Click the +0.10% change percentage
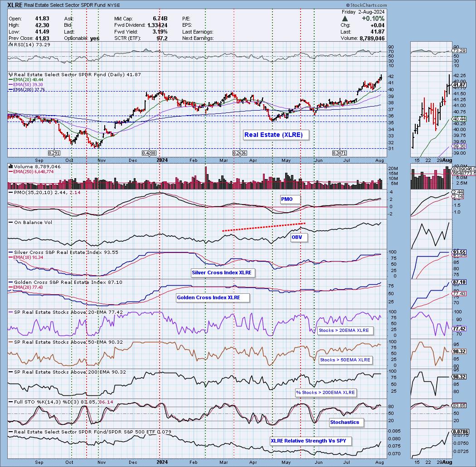The image size is (476, 467). [x=373, y=19]
